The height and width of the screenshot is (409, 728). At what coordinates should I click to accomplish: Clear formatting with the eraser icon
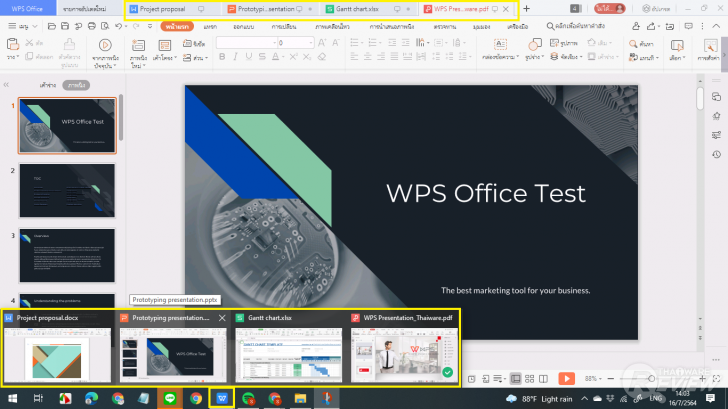(x=322, y=57)
